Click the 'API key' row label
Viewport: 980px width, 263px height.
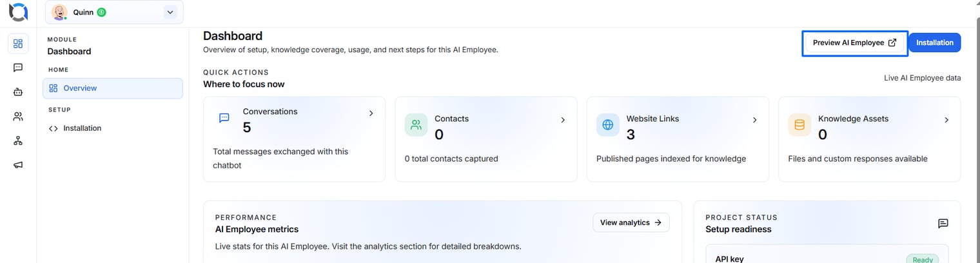[x=730, y=258]
